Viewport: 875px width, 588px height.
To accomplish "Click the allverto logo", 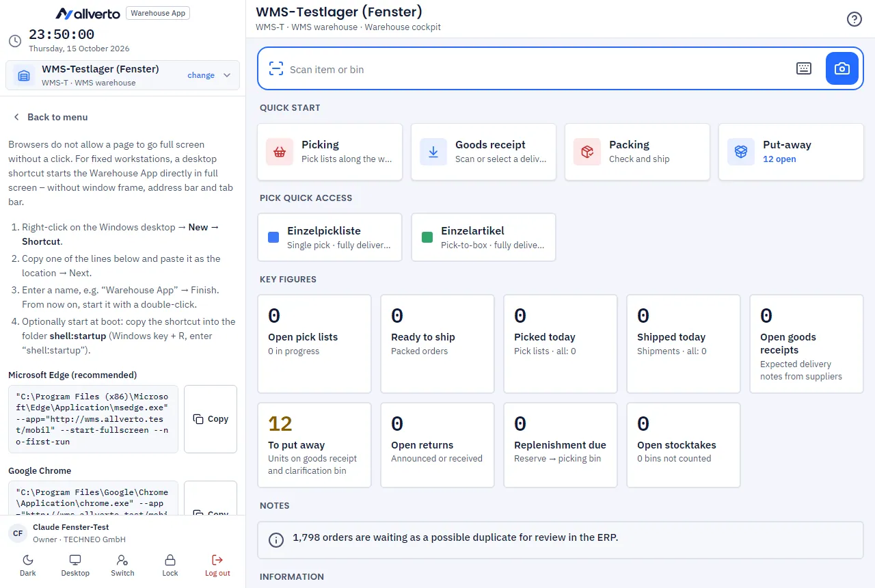I will 89,13.
